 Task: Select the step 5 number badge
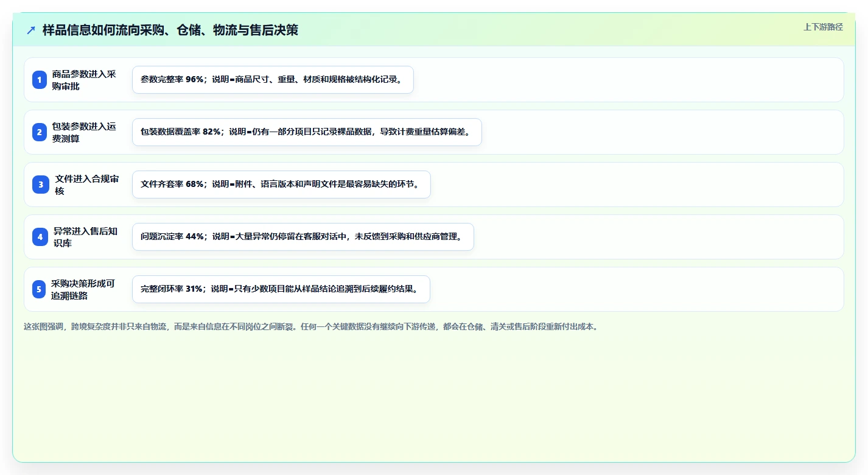(39, 289)
